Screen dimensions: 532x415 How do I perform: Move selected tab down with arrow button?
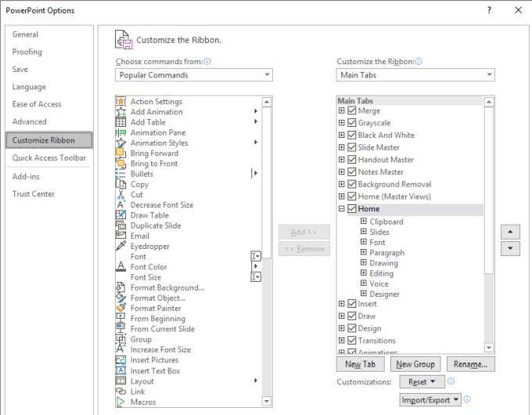pyautogui.click(x=510, y=248)
